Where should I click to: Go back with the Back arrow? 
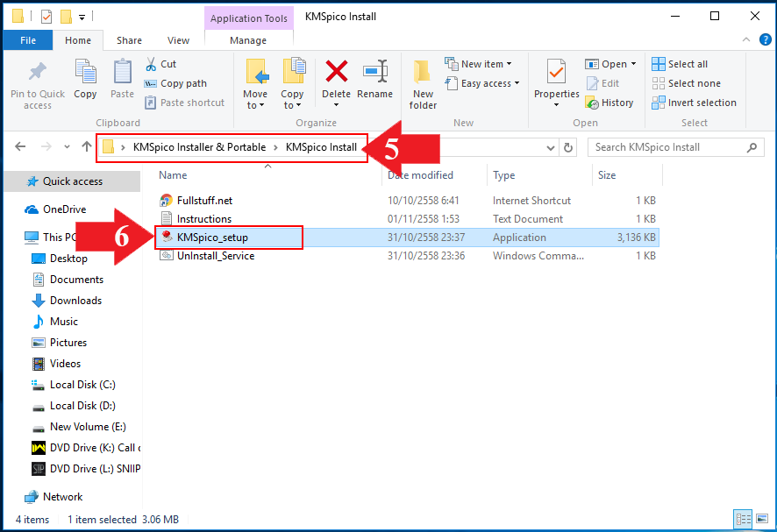coord(20,146)
